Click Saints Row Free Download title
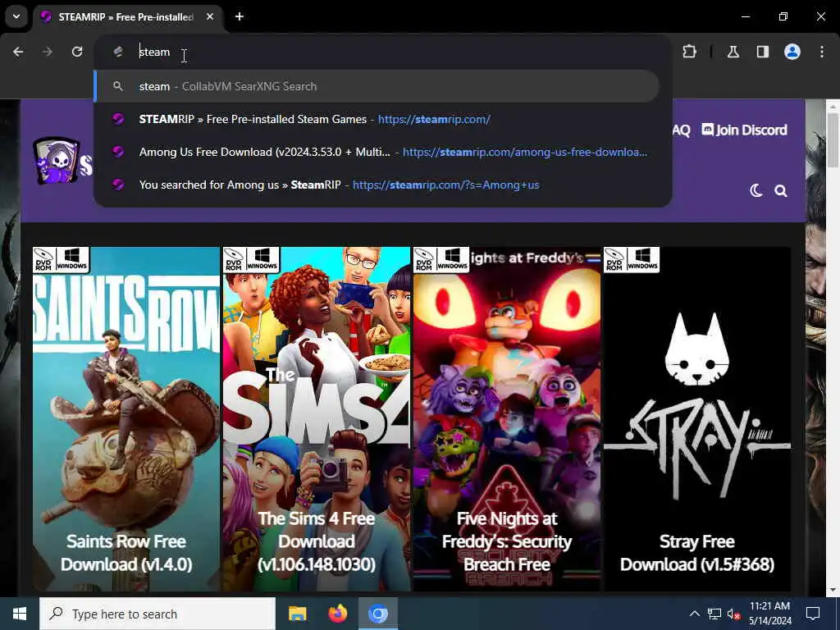This screenshot has height=630, width=840. [126, 553]
